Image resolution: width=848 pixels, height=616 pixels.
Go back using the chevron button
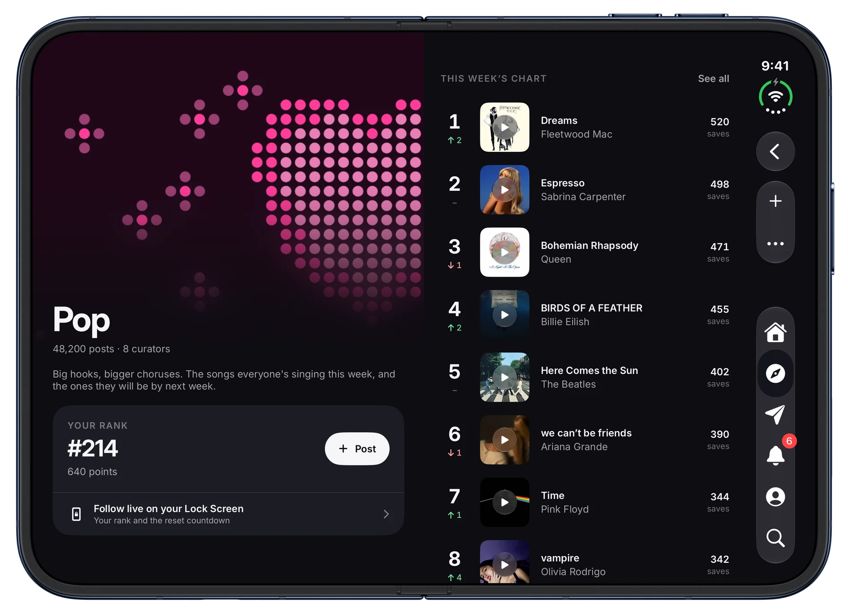click(775, 151)
